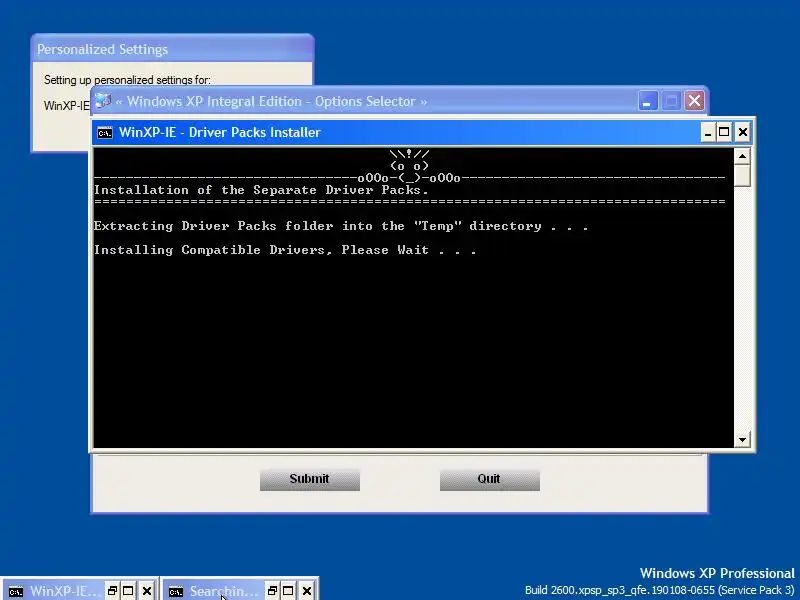
Task: Click "Extracting Driver Packs folder" console line
Action: [341, 226]
